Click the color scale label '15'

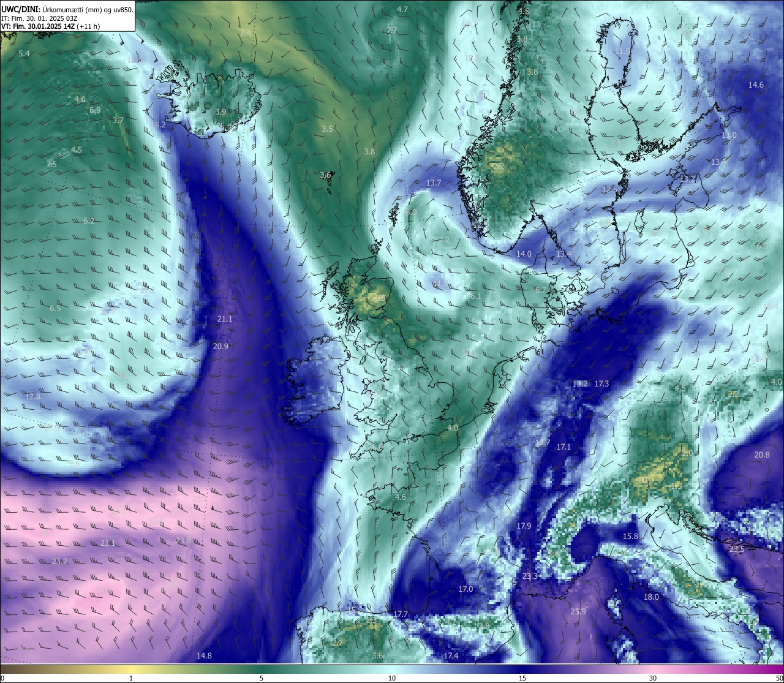522,678
